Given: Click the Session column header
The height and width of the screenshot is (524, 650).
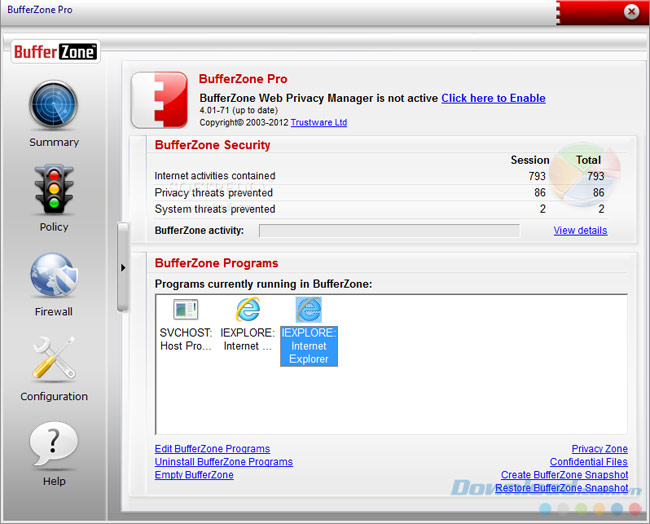Looking at the screenshot, I should click(530, 160).
